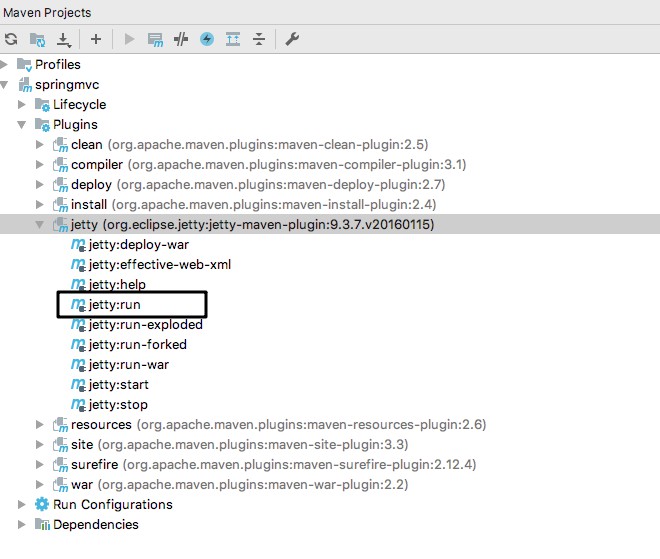Toggle offline mode icon
Viewport: 660px width, 559px height.
point(181,39)
